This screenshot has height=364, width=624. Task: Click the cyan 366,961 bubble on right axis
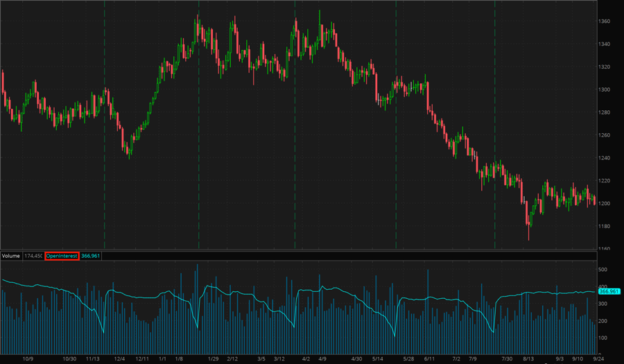click(x=608, y=292)
